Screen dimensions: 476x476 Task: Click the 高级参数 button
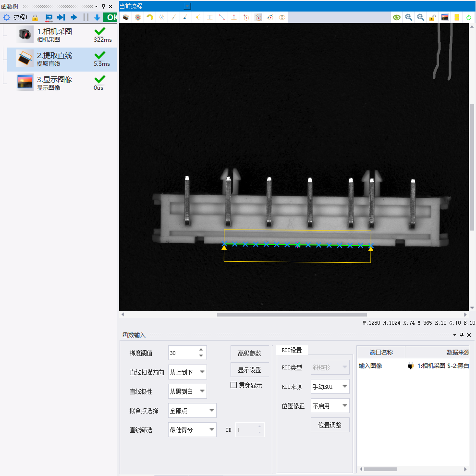(x=250, y=353)
